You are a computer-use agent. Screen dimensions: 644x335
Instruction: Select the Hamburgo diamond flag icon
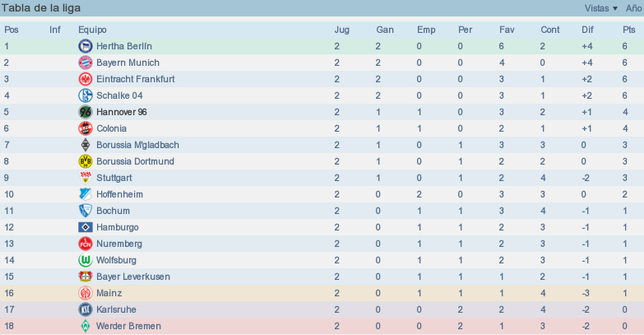pyautogui.click(x=86, y=227)
